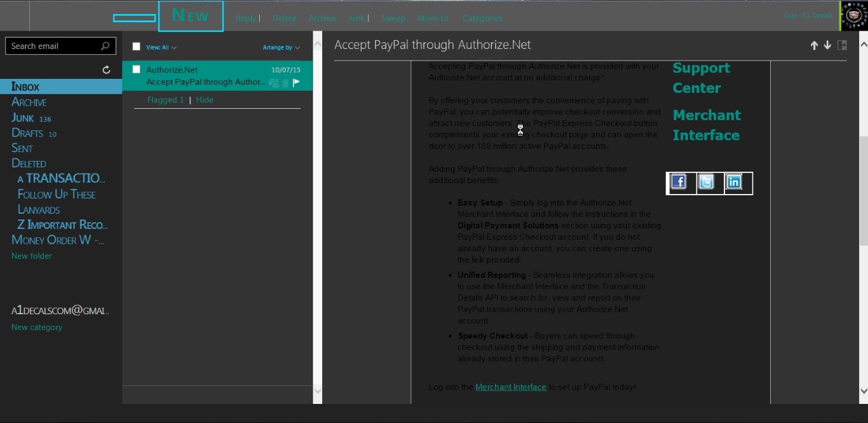Viewport: 868px width, 423px height.
Task: Click Junk in the toolbar
Action: [356, 18]
